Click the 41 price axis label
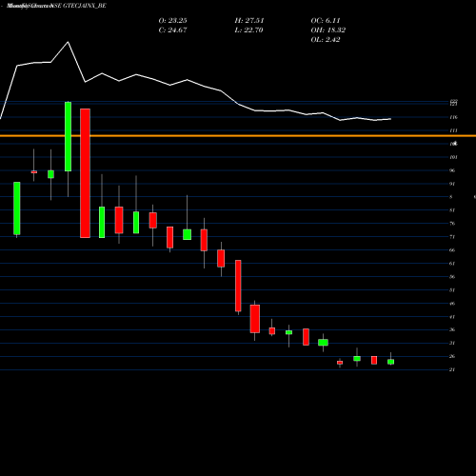 [452, 317]
